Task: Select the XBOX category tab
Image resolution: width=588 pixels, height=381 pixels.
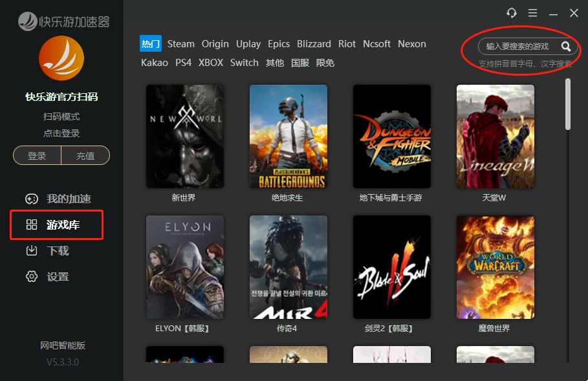Action: [x=211, y=63]
